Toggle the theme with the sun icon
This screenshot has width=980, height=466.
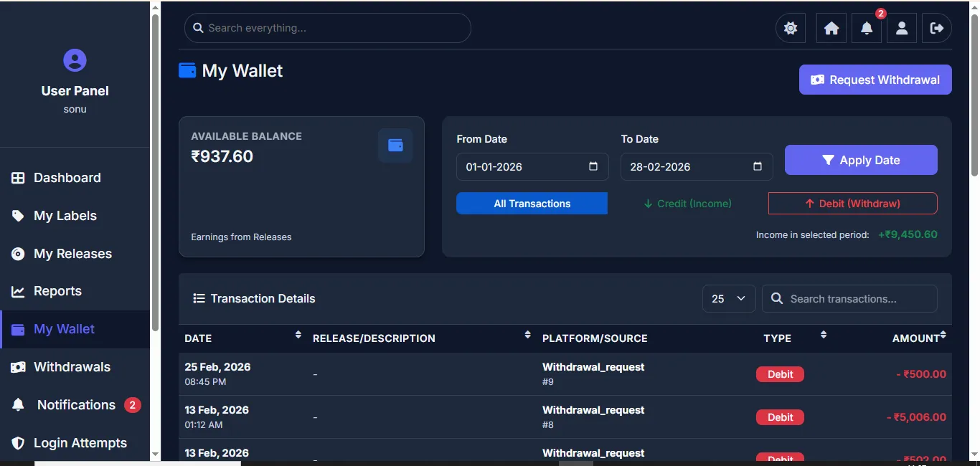[791, 29]
